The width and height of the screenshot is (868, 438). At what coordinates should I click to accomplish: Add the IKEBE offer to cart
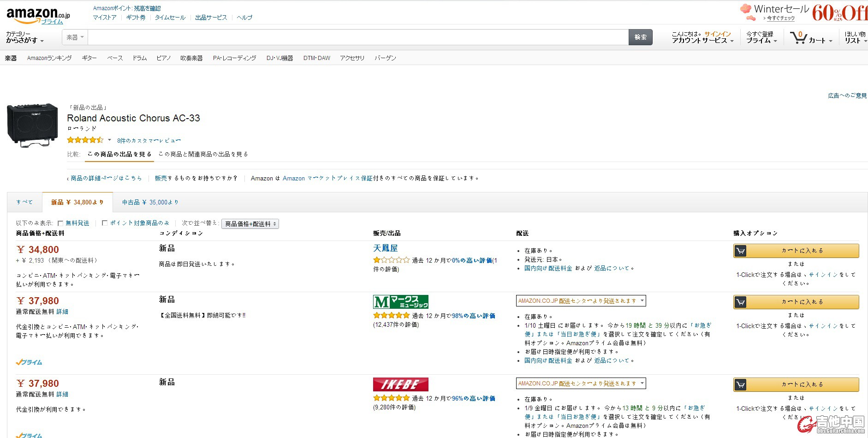[x=796, y=384]
